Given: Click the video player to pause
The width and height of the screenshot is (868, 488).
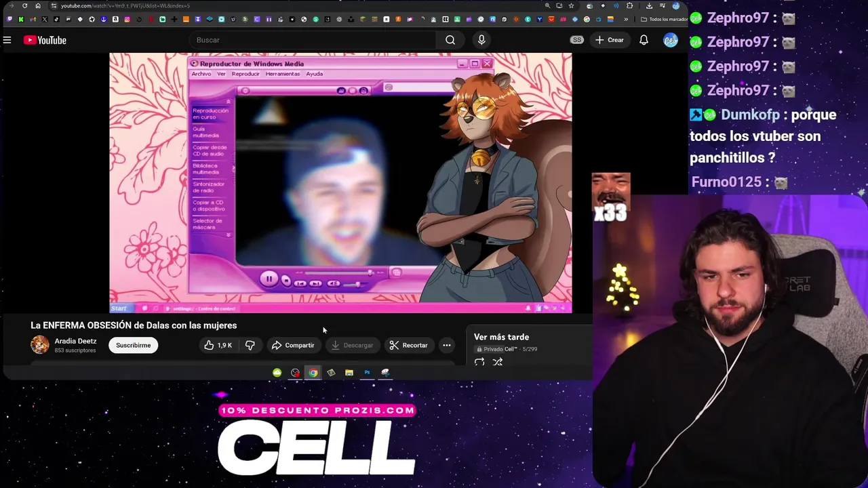Looking at the screenshot, I should click(340, 183).
